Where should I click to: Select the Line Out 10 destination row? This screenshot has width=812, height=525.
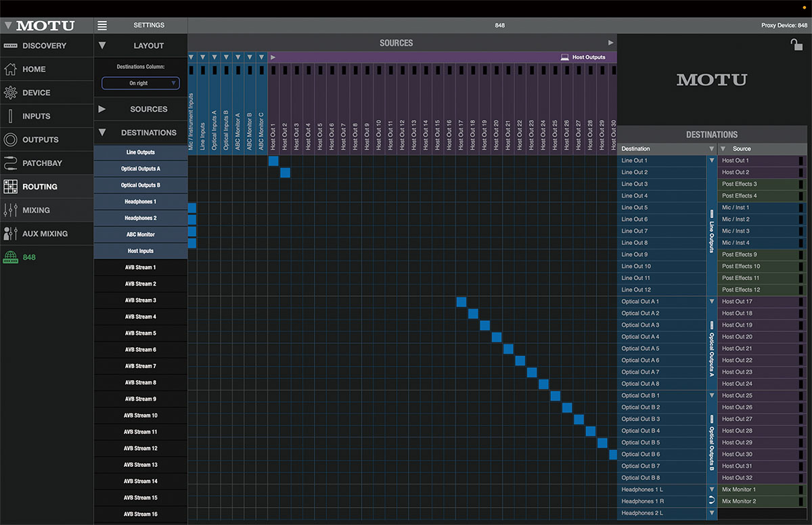(x=662, y=267)
